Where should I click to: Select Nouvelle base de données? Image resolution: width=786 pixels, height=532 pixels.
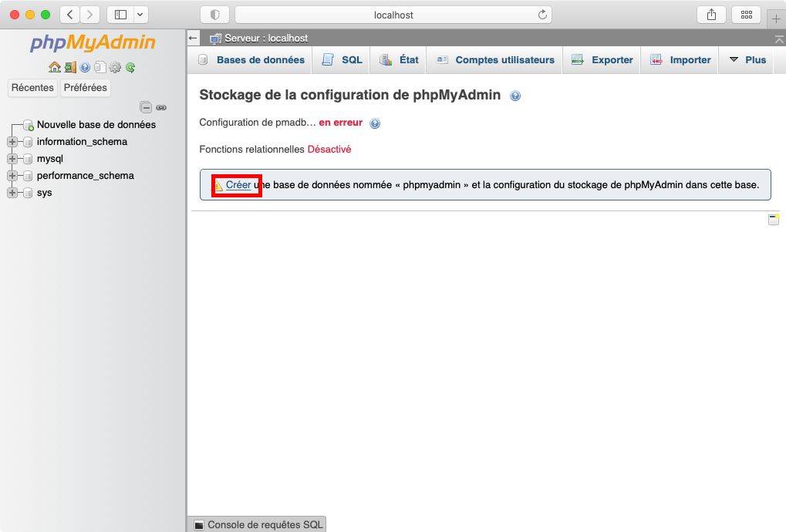coord(96,125)
